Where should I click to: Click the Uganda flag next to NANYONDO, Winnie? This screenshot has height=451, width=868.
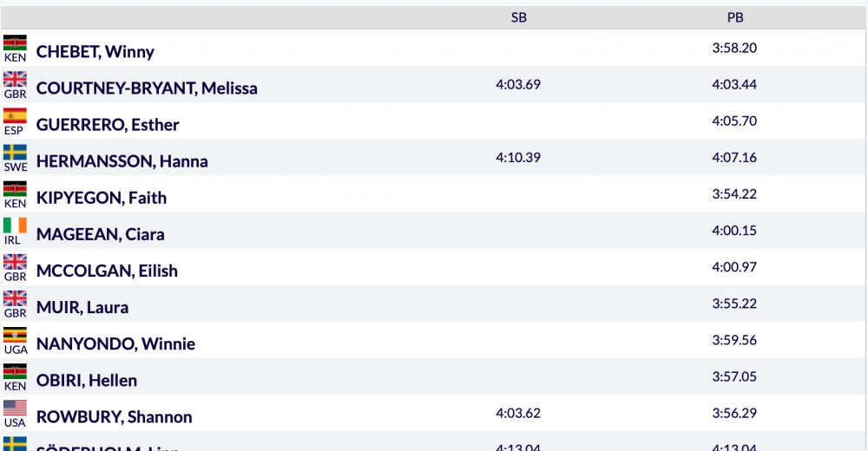tap(15, 335)
